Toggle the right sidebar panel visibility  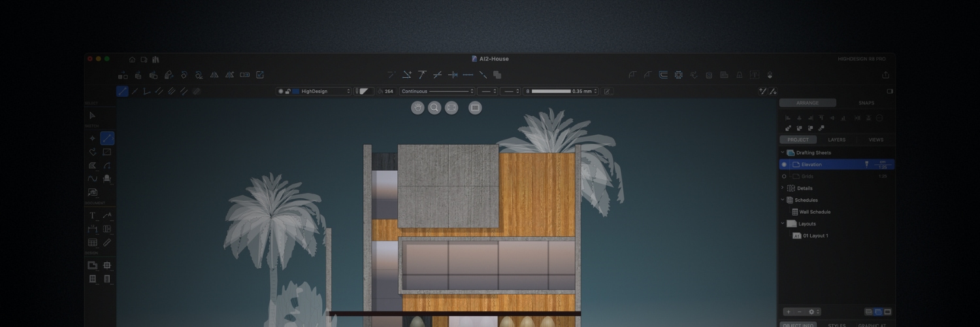[x=889, y=92]
